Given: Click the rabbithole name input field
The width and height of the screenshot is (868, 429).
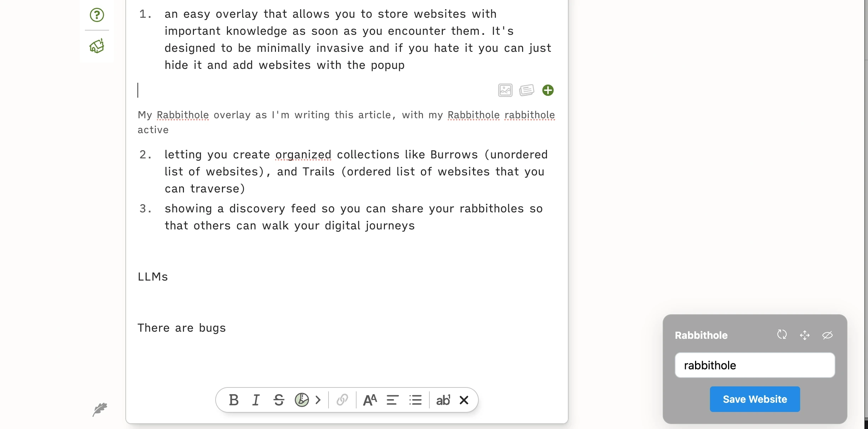Looking at the screenshot, I should [755, 365].
